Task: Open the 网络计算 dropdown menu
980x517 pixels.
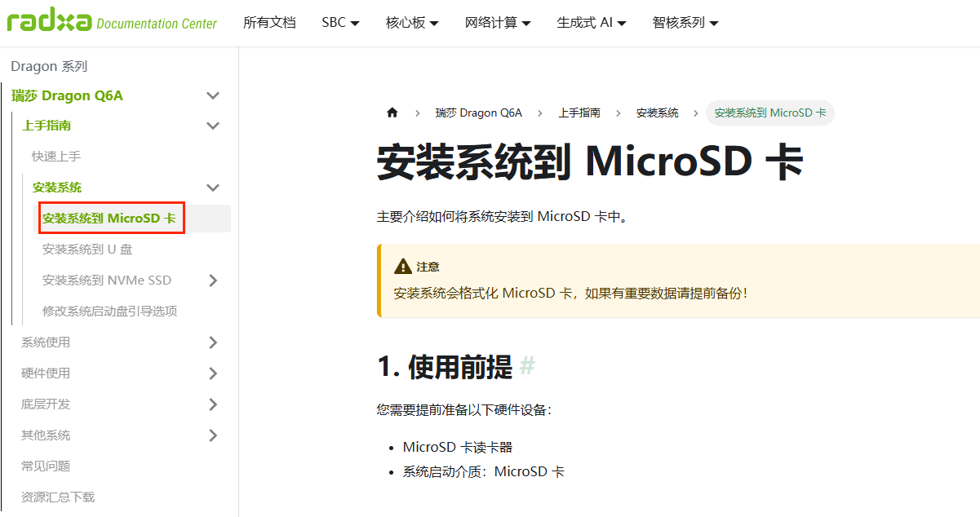Action: [x=498, y=23]
